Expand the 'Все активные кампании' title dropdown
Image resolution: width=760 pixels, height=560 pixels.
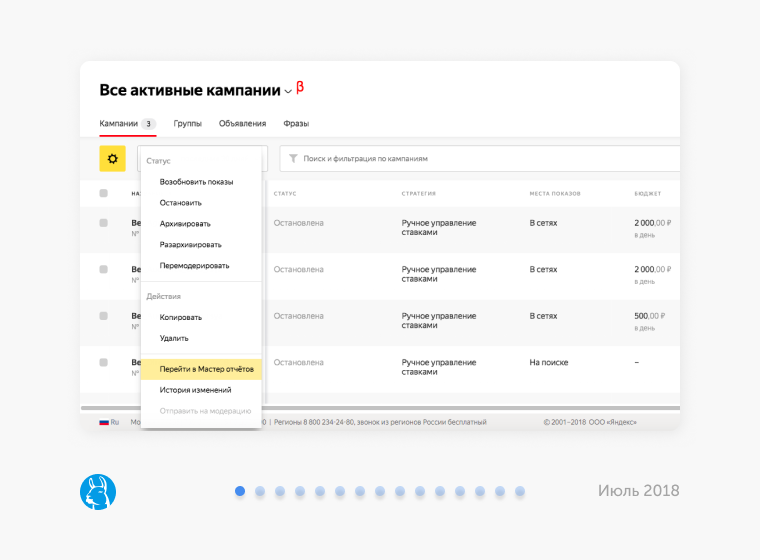click(288, 92)
